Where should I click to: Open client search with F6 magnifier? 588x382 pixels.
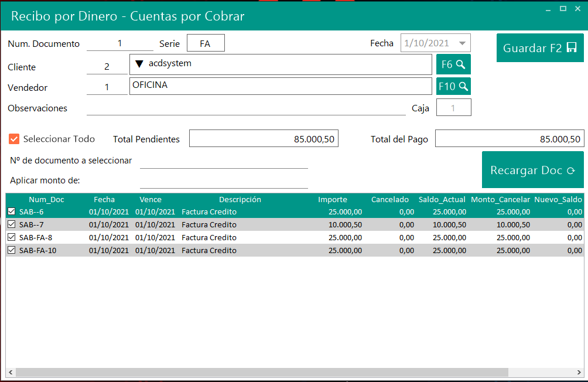point(453,64)
